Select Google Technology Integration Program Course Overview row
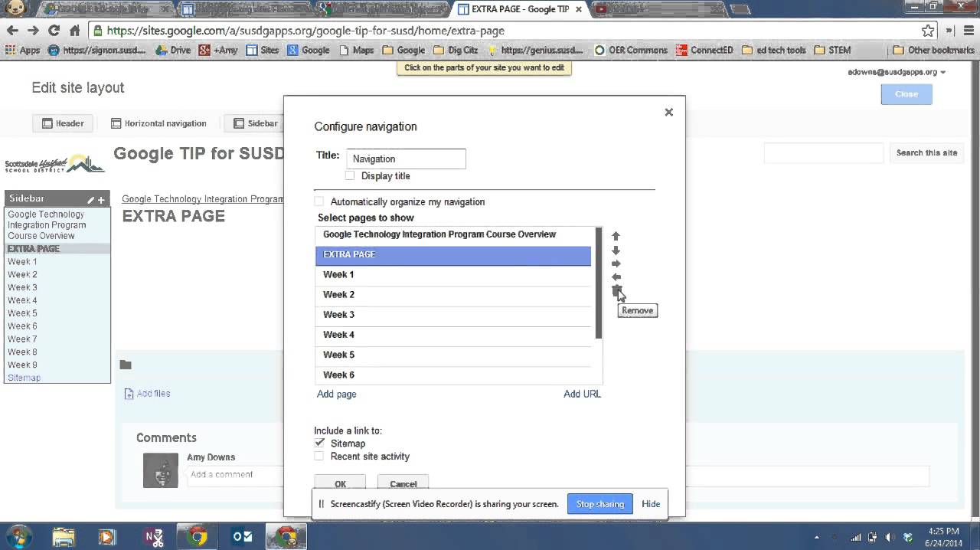The height and width of the screenshot is (550, 980). point(453,234)
